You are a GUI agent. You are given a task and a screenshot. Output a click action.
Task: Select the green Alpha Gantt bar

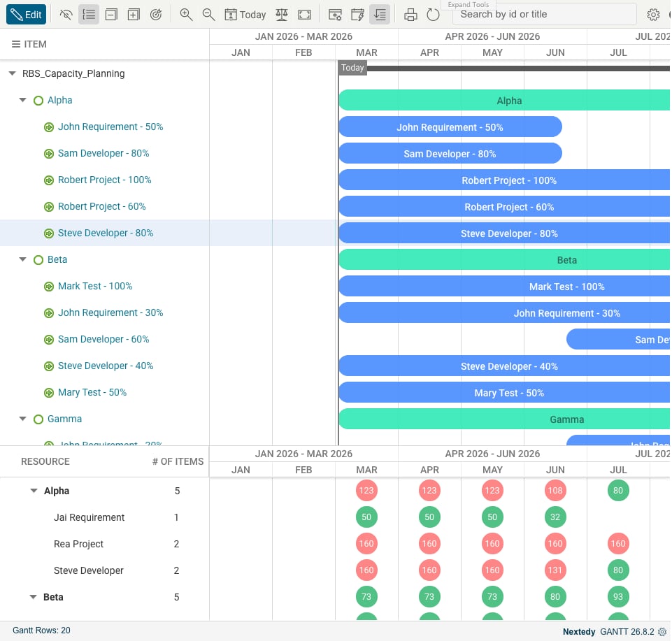[504, 100]
